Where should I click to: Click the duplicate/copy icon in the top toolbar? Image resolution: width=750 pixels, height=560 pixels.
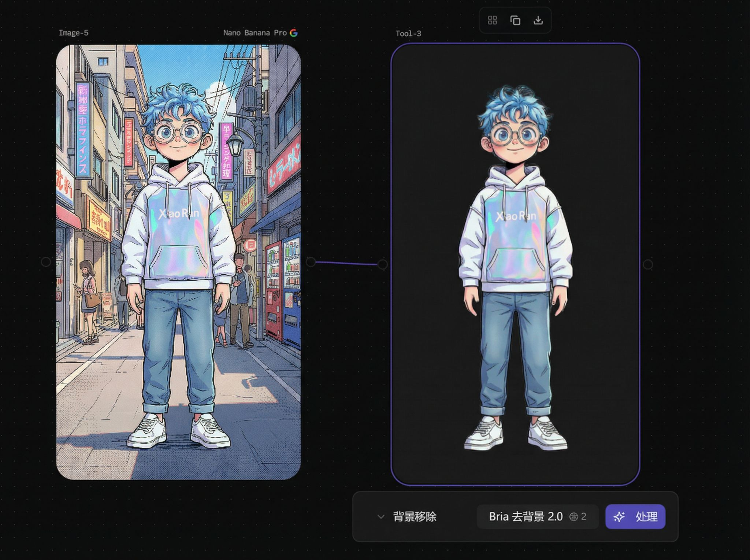(516, 21)
